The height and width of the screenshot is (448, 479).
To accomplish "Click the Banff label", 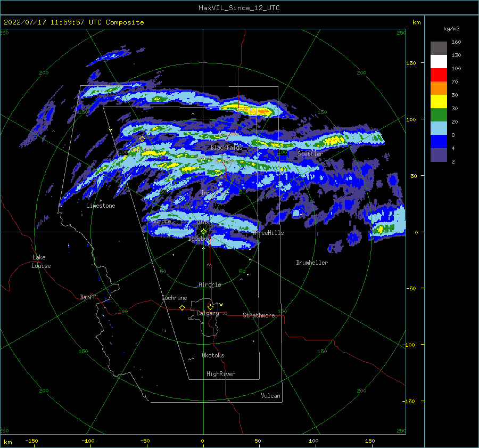I will pos(88,297).
